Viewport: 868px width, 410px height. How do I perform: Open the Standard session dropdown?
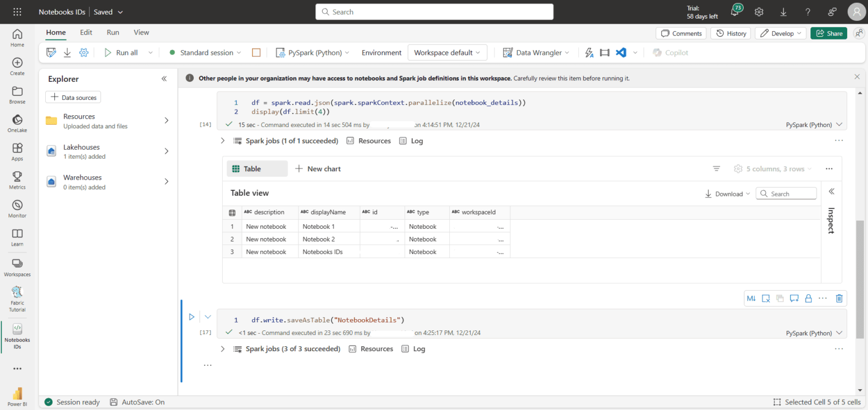(x=205, y=53)
